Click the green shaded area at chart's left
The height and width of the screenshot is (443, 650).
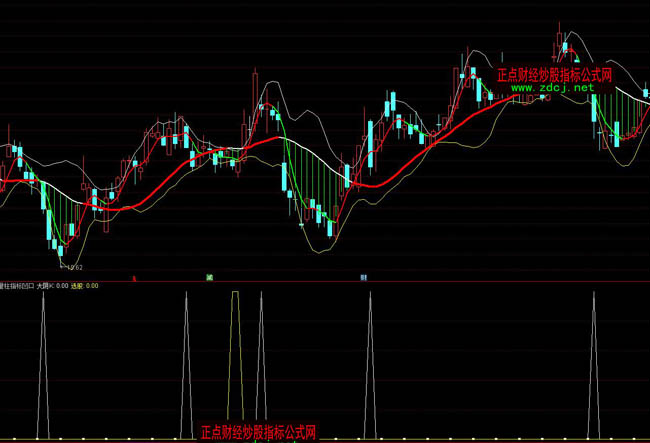coord(60,210)
